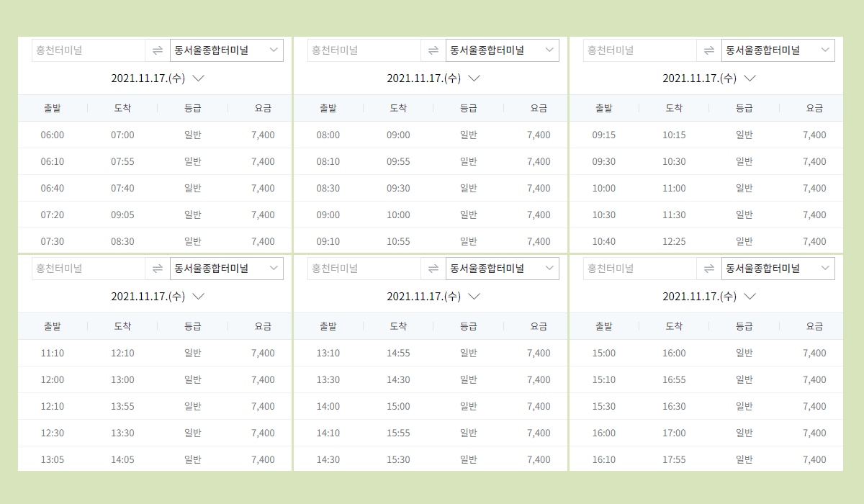
Task: Click 일반 grade in the 12:30 departure row
Action: click(193, 433)
